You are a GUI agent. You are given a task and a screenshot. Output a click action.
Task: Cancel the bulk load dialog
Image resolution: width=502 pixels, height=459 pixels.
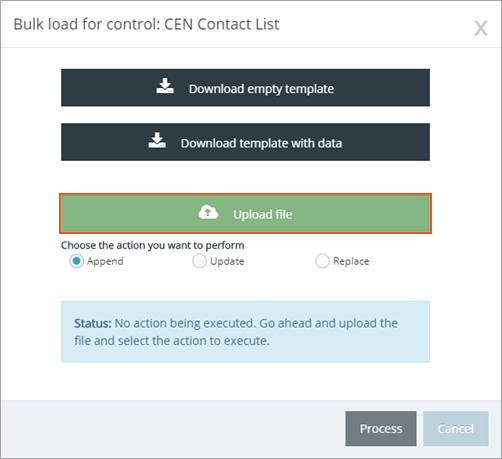(456, 428)
